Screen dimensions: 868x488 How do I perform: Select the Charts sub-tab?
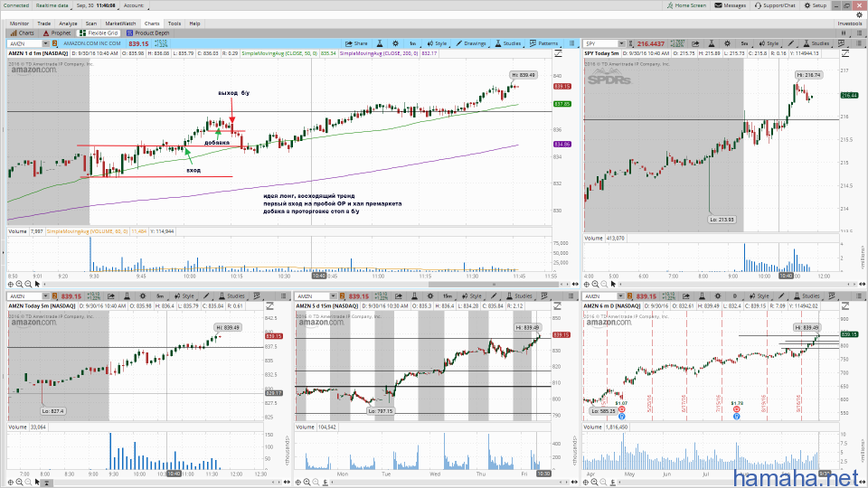pyautogui.click(x=22, y=33)
